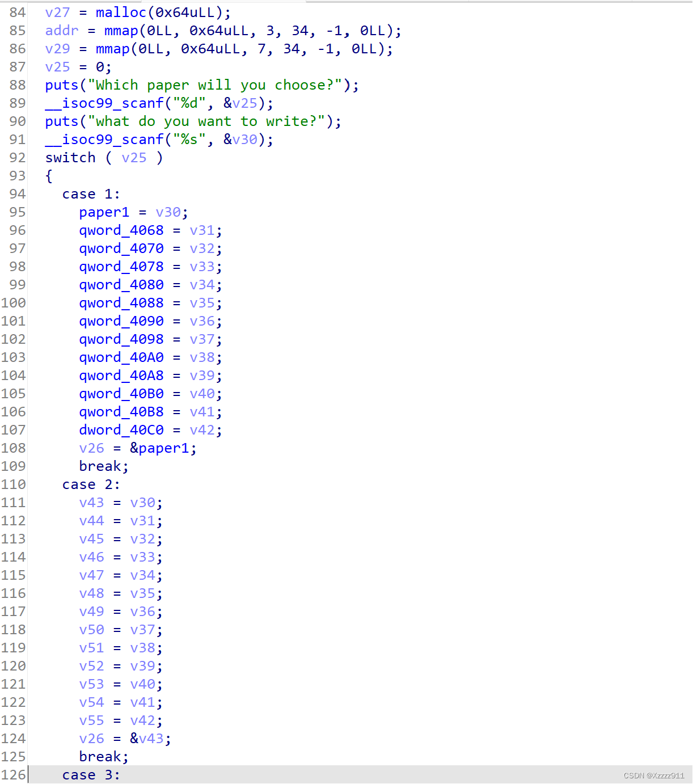693x784 pixels.
Task: Click line number 84 to set a breakpoint
Action: pyautogui.click(x=17, y=12)
